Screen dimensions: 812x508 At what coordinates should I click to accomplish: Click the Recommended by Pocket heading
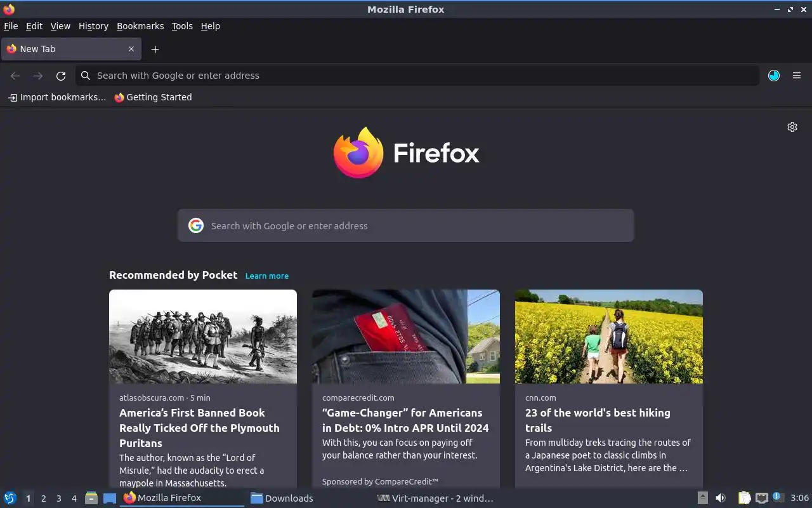click(x=173, y=275)
